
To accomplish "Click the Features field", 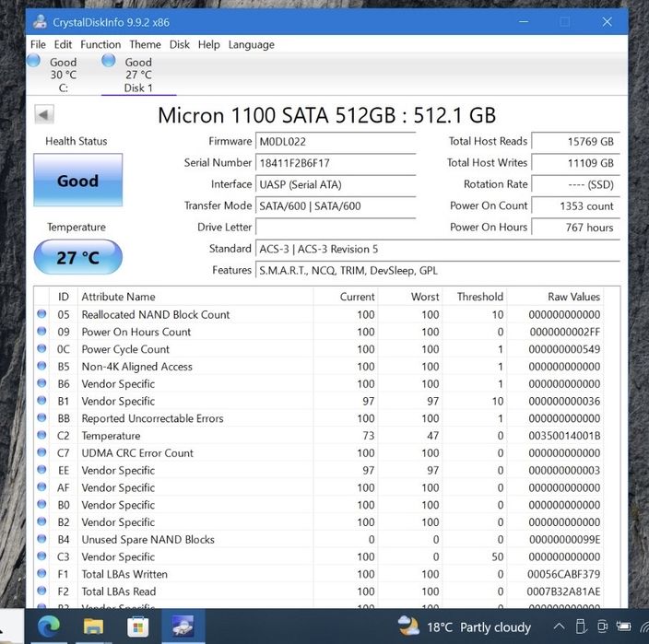I will [x=438, y=271].
